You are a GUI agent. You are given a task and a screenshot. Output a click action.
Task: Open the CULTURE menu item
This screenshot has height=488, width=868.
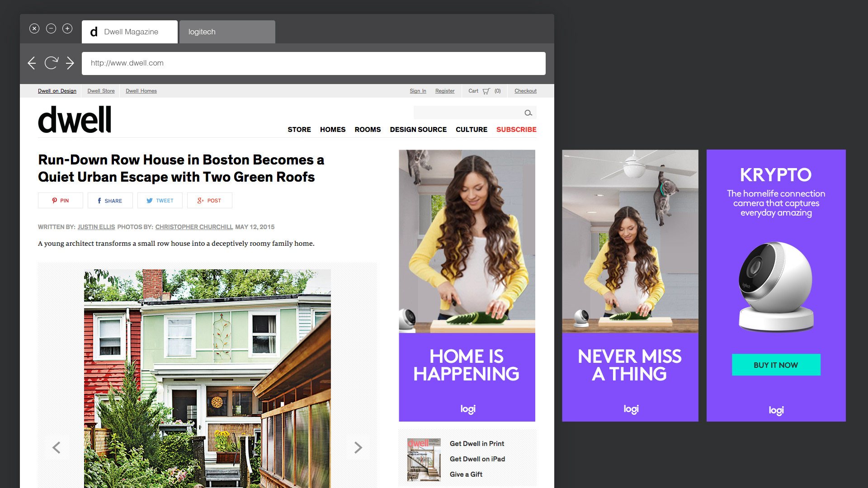click(x=472, y=130)
